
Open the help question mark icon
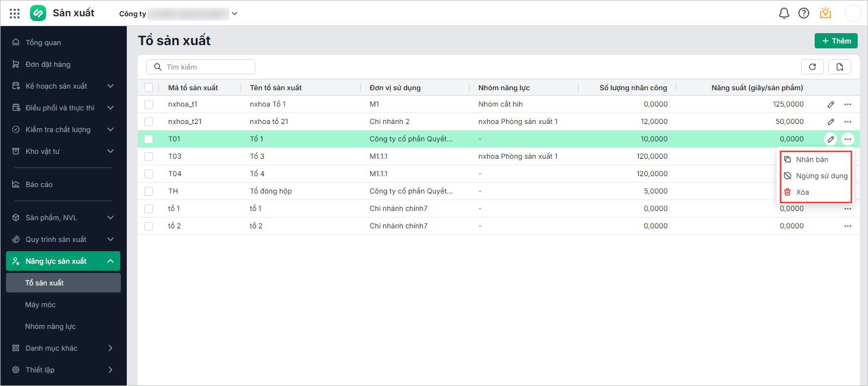[x=804, y=14]
